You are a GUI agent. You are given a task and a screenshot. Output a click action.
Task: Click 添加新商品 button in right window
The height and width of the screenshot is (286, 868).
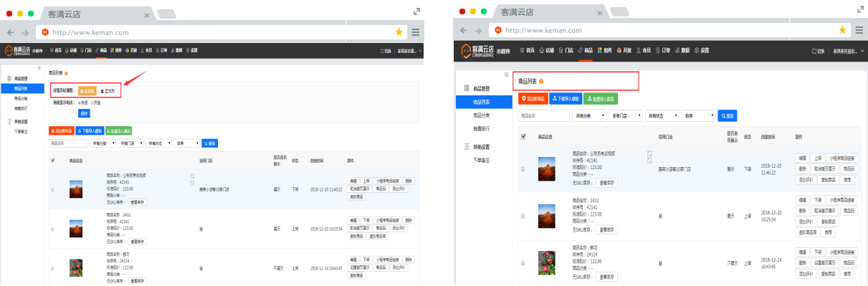[x=533, y=99]
